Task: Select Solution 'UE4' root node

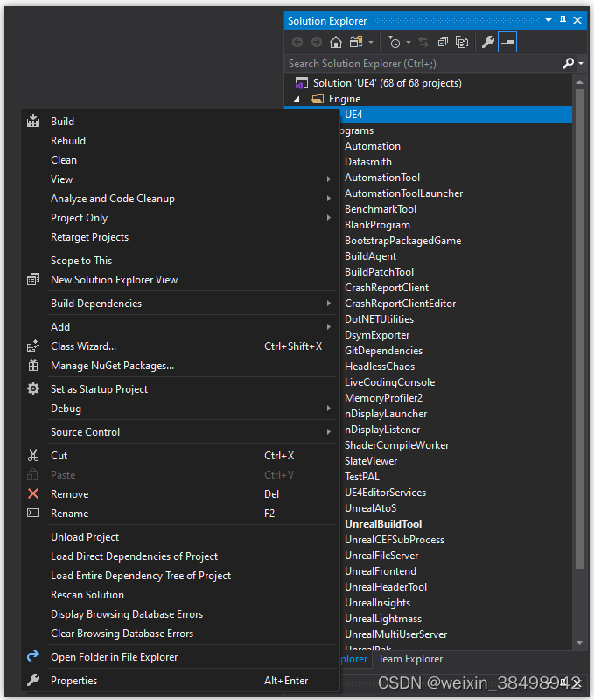Action: click(x=387, y=83)
